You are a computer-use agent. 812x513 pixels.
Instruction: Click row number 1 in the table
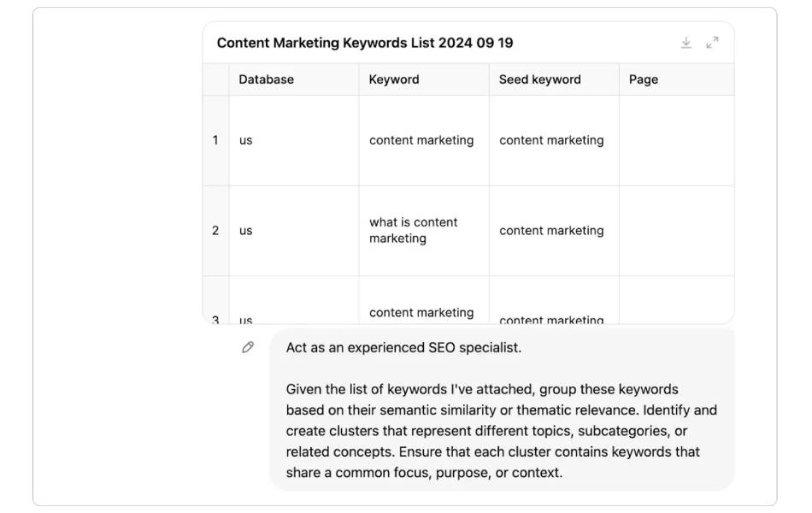click(x=215, y=140)
